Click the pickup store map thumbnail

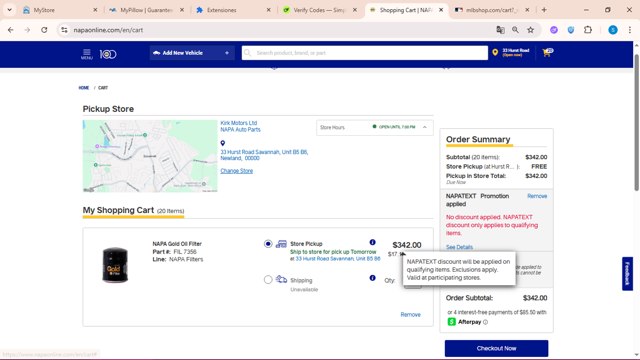150,156
